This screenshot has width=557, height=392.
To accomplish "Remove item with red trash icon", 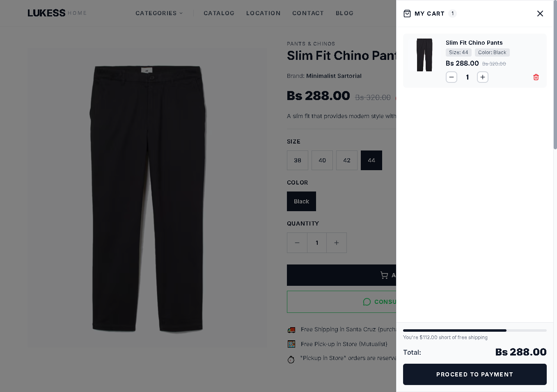I will pyautogui.click(x=536, y=77).
